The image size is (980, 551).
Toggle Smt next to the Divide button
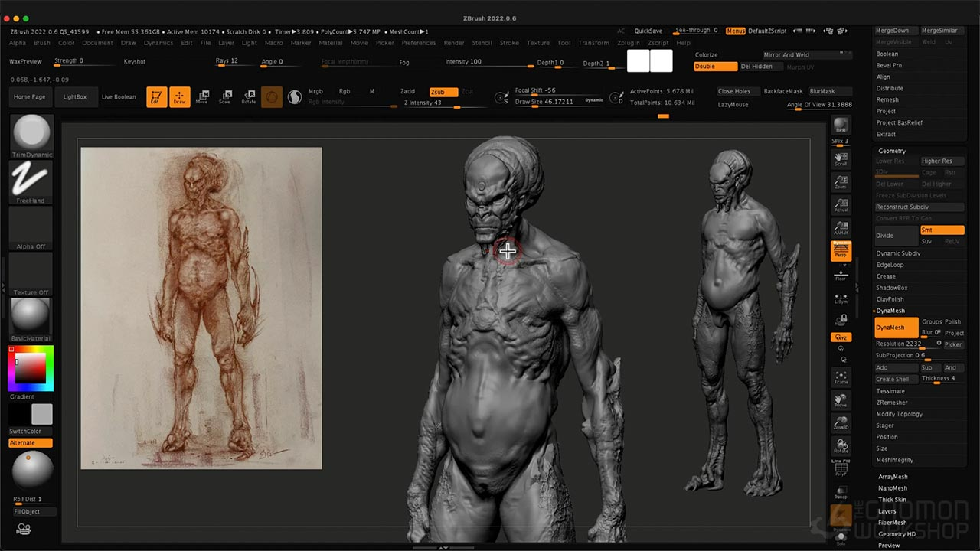pos(942,230)
